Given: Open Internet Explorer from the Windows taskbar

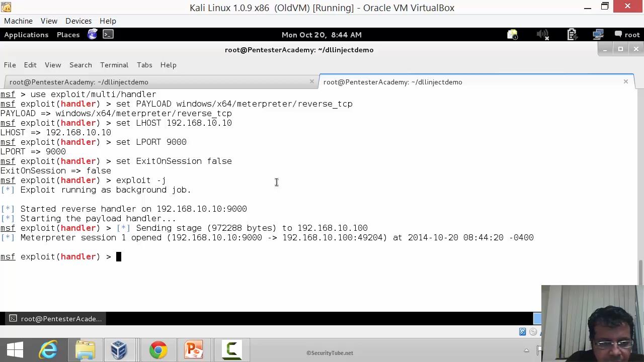Looking at the screenshot, I should 49,350.
